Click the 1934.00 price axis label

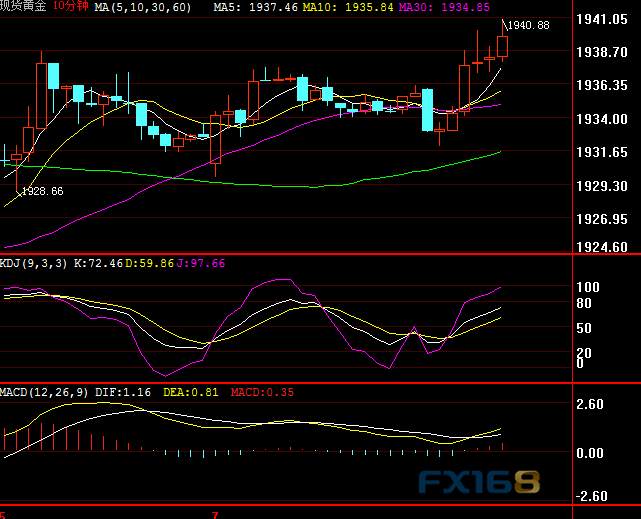pos(601,119)
